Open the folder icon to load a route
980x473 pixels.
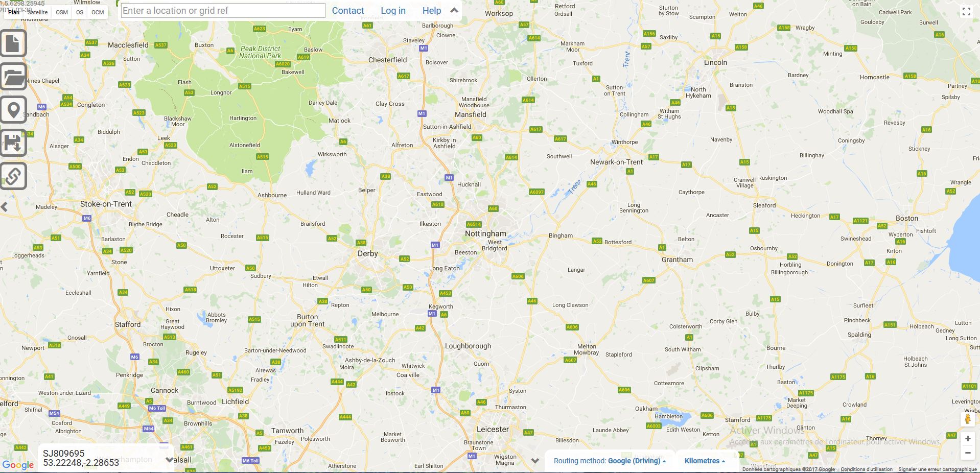(13, 76)
